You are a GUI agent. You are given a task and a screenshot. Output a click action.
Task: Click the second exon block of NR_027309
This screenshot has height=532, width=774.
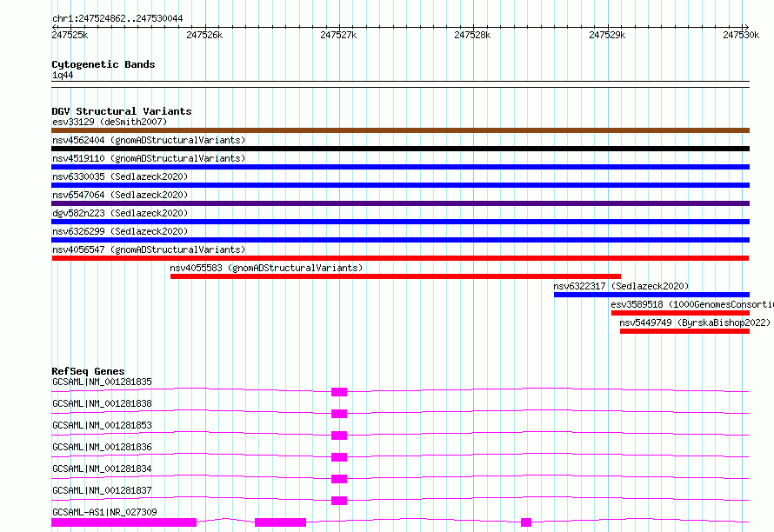pos(280,522)
